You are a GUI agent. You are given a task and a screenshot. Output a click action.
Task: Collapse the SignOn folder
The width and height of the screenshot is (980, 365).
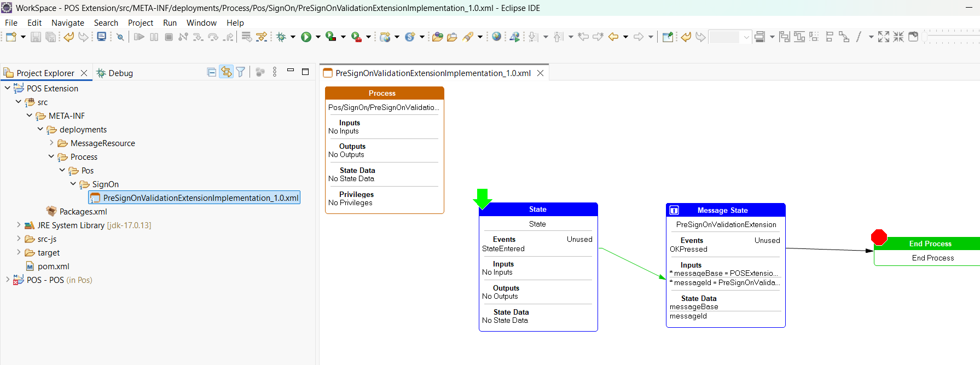click(x=73, y=183)
